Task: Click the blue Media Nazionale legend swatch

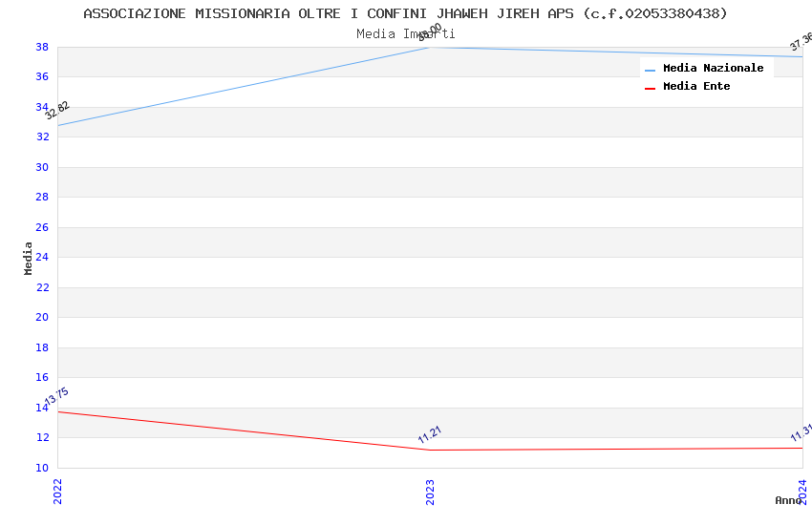Action: [650, 70]
